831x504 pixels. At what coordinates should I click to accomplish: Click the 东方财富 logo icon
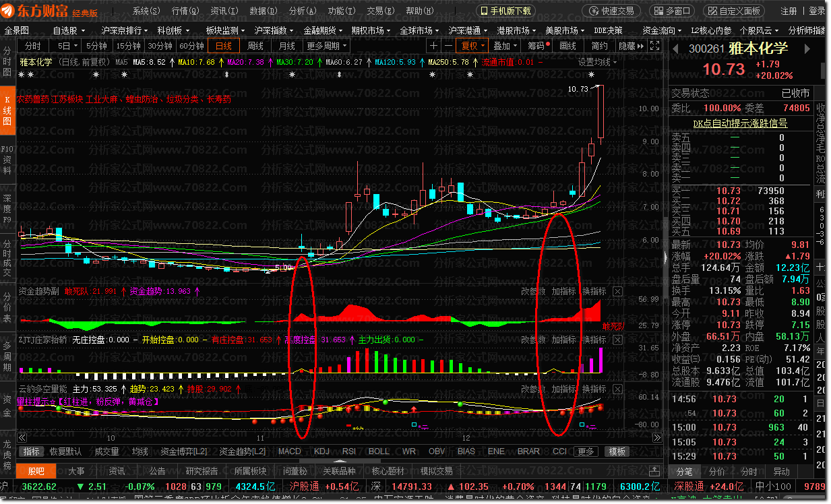pyautogui.click(x=10, y=11)
